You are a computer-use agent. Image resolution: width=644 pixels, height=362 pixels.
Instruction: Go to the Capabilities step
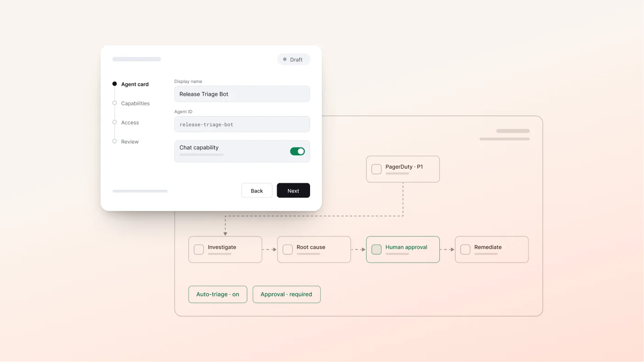135,104
